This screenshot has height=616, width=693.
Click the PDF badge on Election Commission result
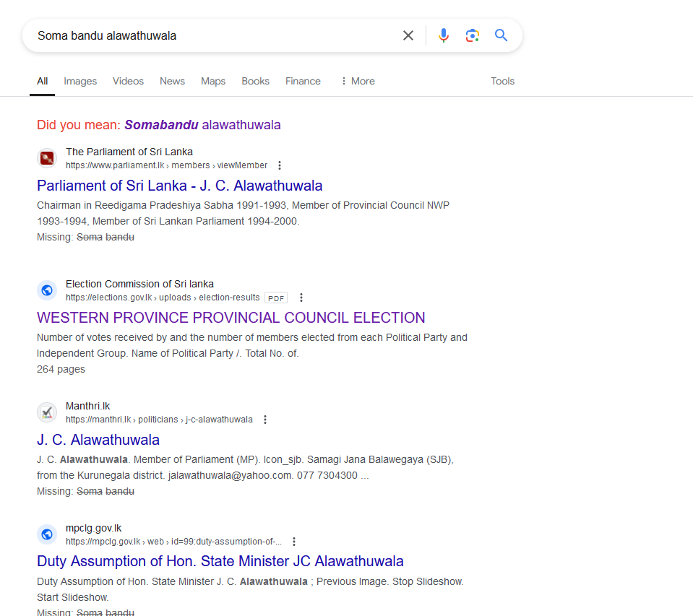[x=276, y=298]
